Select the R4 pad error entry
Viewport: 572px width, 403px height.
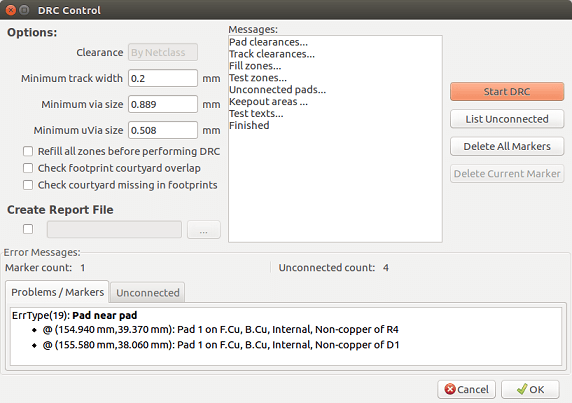[220, 329]
